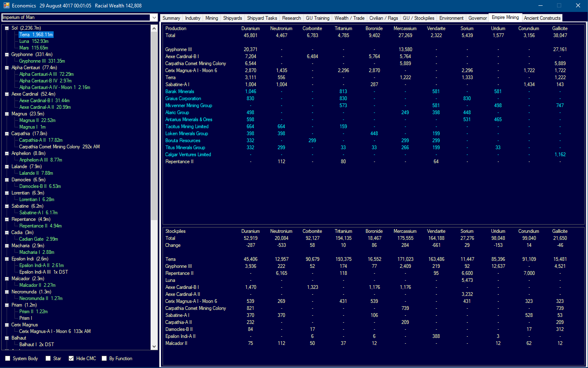Toggle the System Body checkbox
This screenshot has height=368, width=588.
(8, 359)
